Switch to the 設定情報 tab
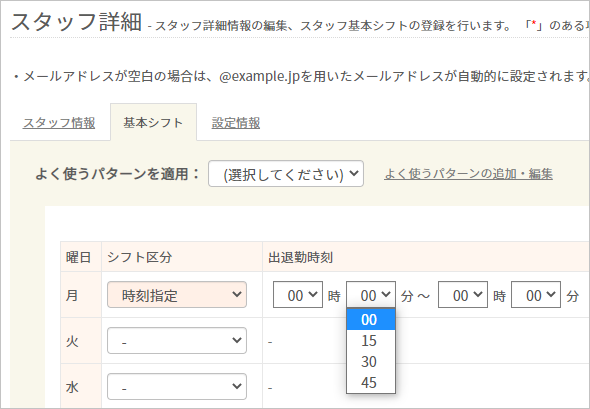 236,123
